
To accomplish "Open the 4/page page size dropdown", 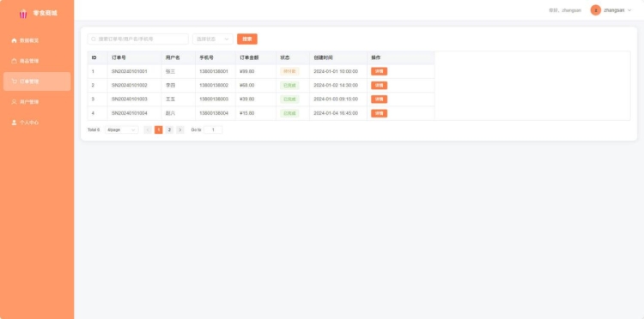I will (122, 129).
